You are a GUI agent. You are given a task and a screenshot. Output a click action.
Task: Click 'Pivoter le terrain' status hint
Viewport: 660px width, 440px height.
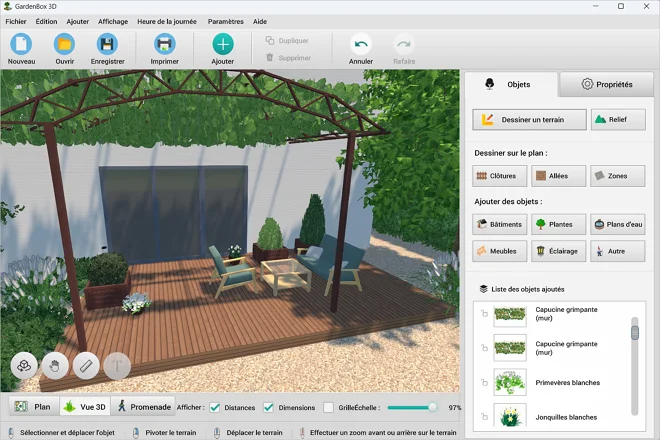[x=170, y=432]
